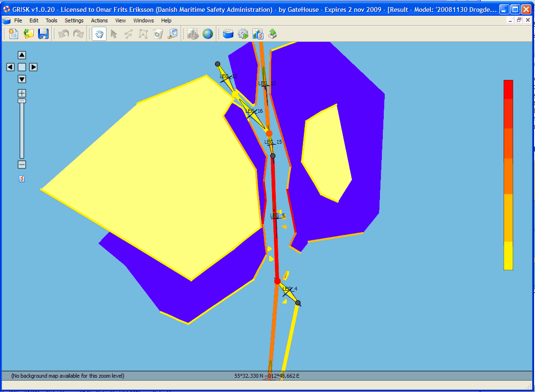Open the Tools menu
This screenshot has width=535, height=392.
coord(51,20)
